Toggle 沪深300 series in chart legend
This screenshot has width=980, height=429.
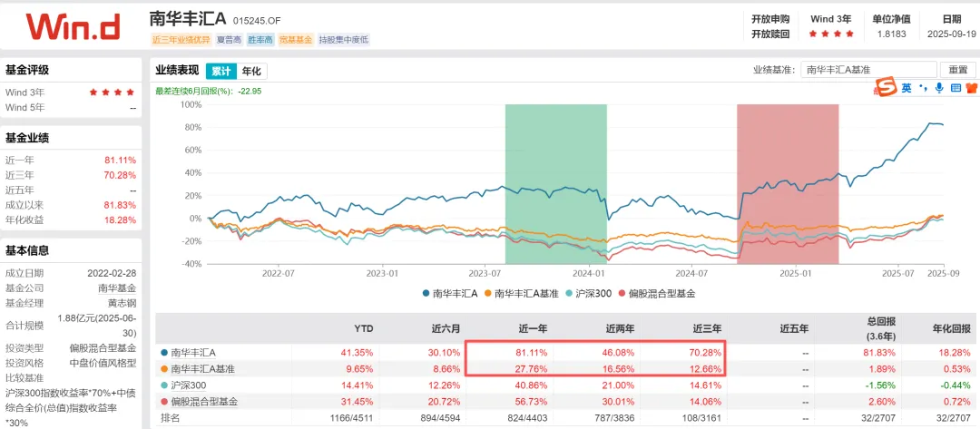(x=587, y=293)
